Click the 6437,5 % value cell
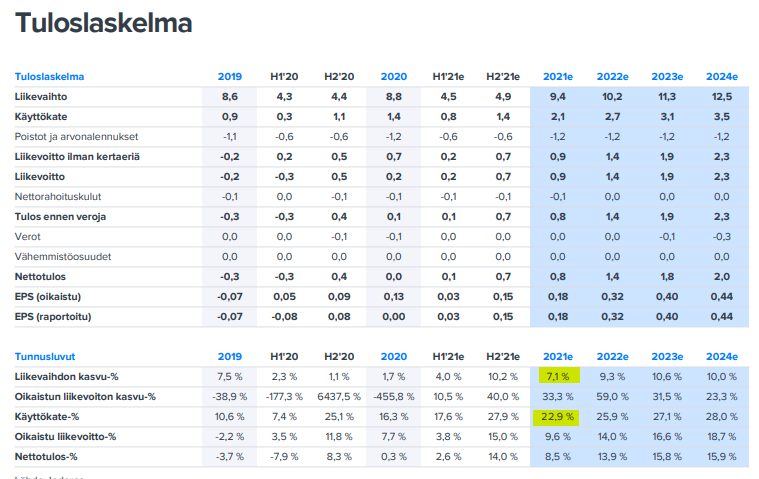The height and width of the screenshot is (479, 759). 338,396
